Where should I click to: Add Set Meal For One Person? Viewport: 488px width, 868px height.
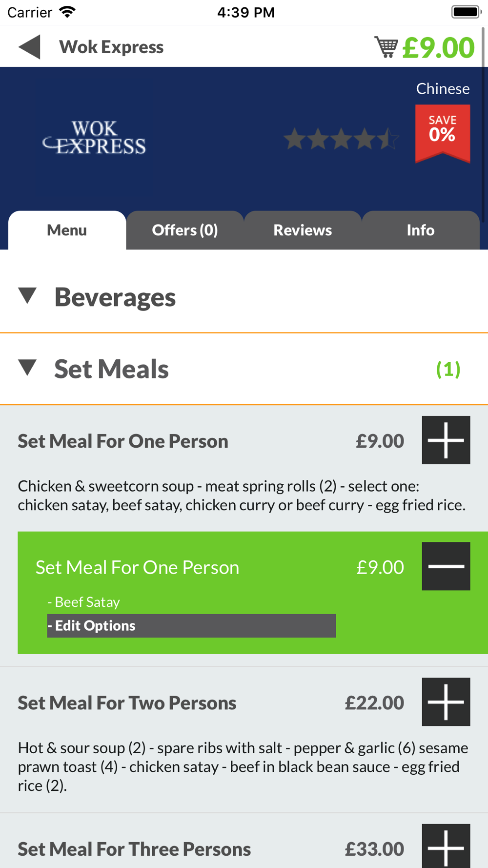[x=446, y=440]
